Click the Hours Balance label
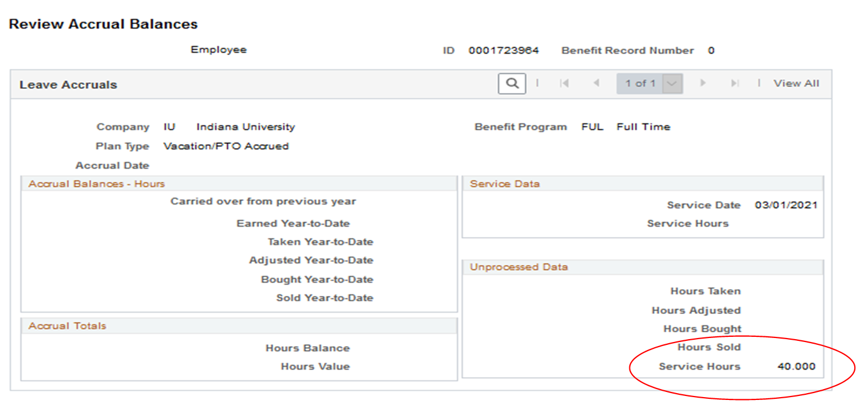This screenshot has width=868, height=408. click(308, 348)
